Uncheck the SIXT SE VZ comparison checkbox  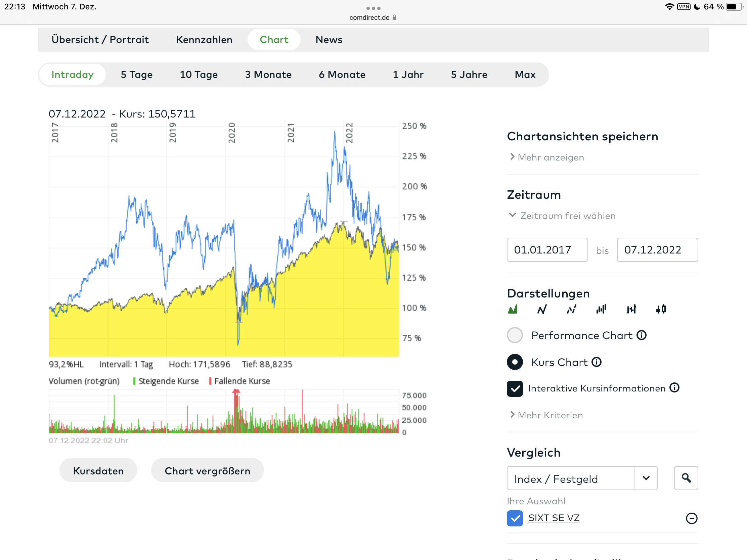pyautogui.click(x=515, y=518)
